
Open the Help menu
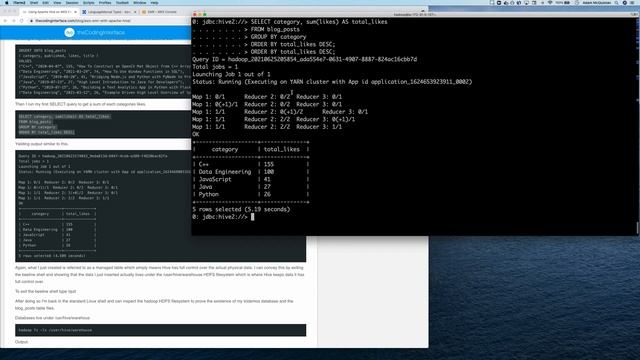coord(154,2)
